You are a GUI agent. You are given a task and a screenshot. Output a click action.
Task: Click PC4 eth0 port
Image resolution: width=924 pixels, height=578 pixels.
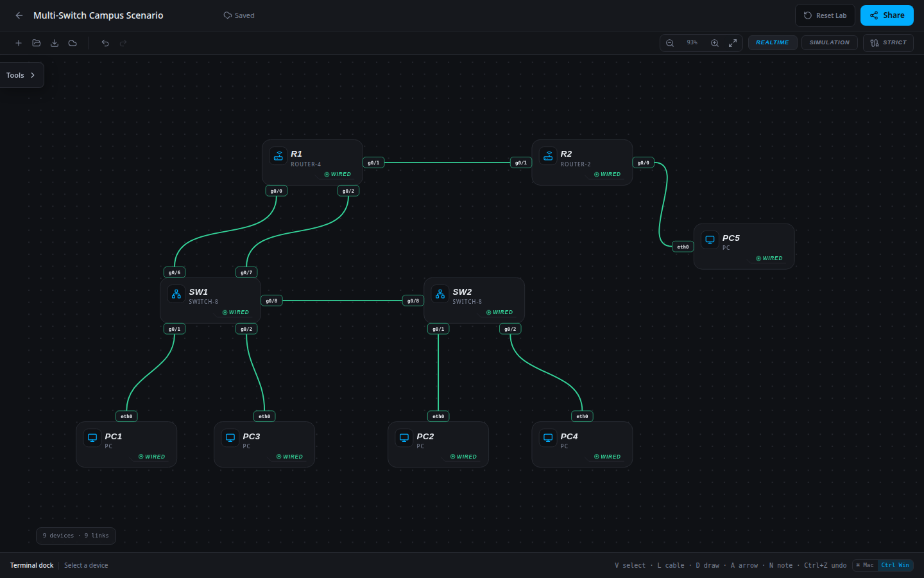pyautogui.click(x=582, y=416)
